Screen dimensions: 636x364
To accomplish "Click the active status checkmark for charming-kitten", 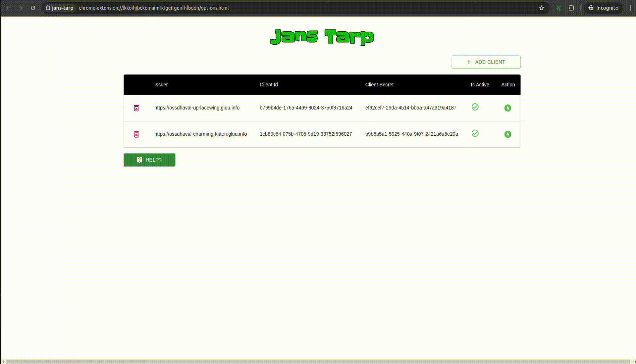I will (x=475, y=133).
